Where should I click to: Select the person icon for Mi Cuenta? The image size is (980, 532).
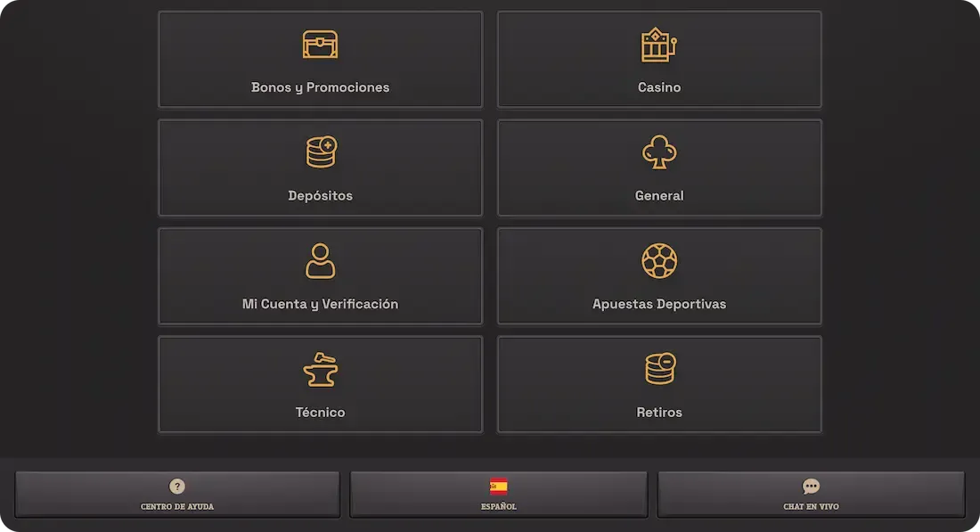[320, 261]
